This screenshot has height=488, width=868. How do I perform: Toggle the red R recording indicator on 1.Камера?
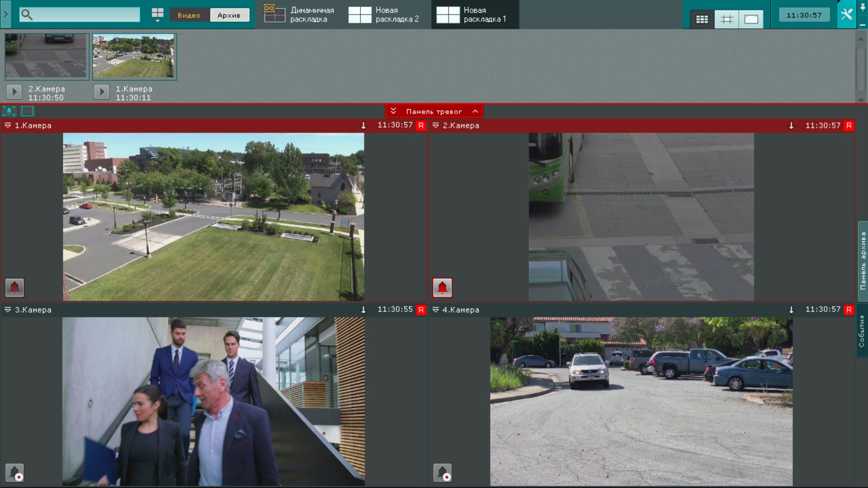(x=421, y=126)
